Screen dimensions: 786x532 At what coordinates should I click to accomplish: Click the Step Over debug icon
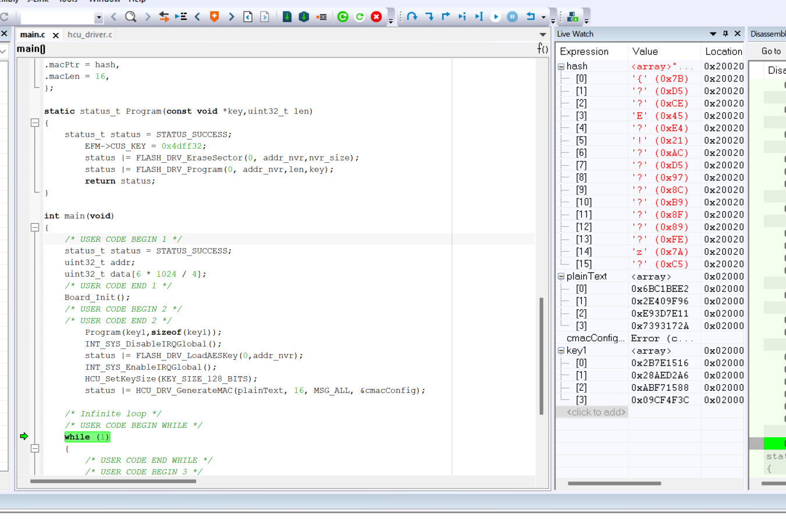coord(412,16)
